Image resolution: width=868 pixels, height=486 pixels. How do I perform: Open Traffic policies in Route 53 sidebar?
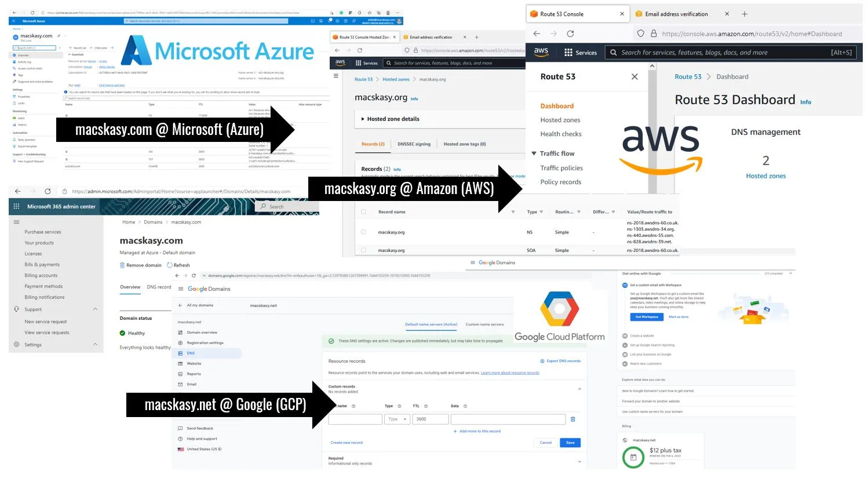[561, 168]
